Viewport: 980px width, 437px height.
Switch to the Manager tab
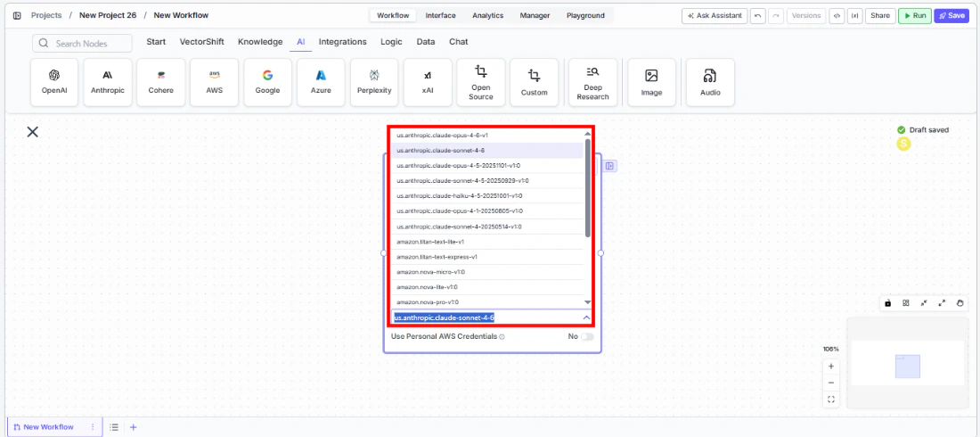535,16
